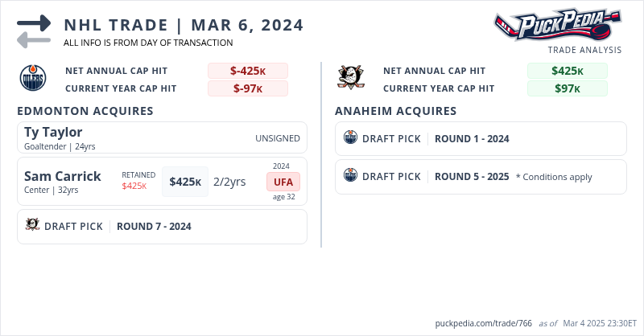Click Edmonton current year cap hit -$97K
The height and width of the screenshot is (336, 644).
point(248,88)
